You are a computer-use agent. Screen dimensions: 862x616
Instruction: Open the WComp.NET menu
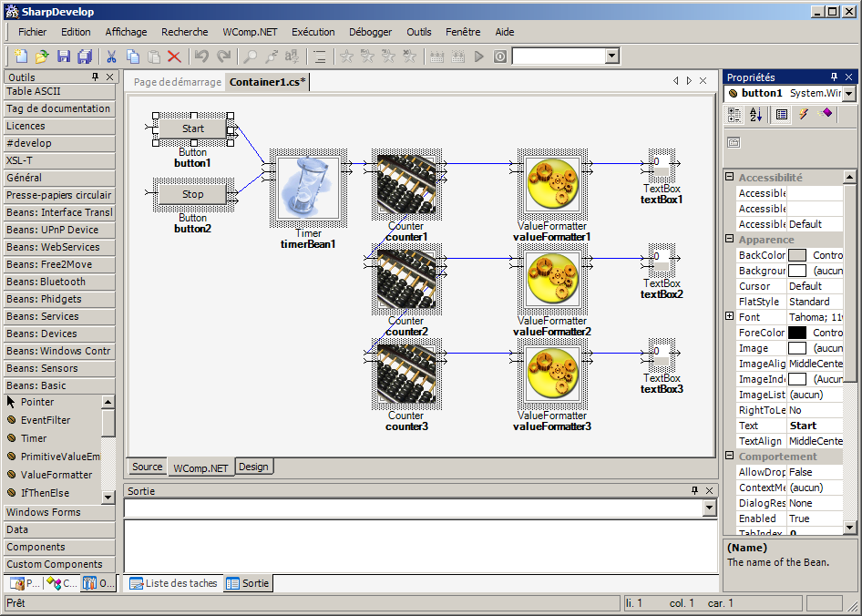click(x=250, y=32)
